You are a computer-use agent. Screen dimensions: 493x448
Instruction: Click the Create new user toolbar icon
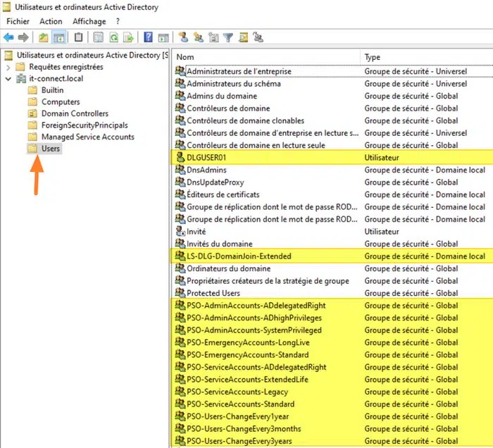tap(183, 37)
